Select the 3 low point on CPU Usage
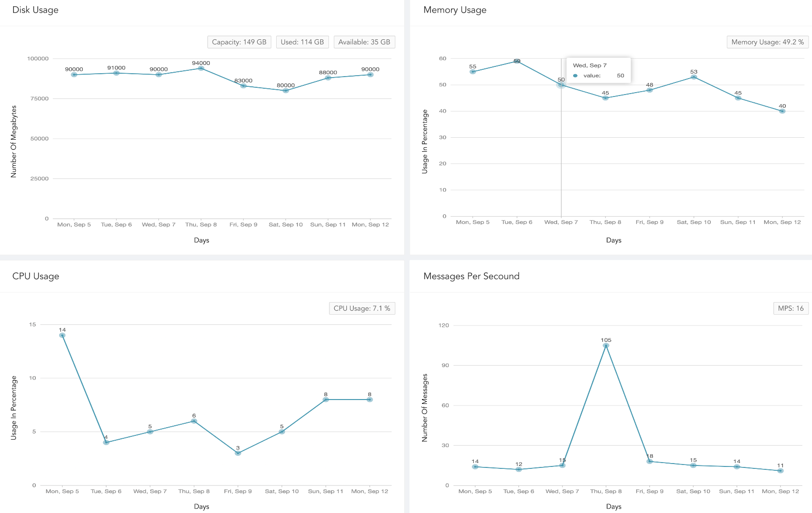 click(x=237, y=453)
